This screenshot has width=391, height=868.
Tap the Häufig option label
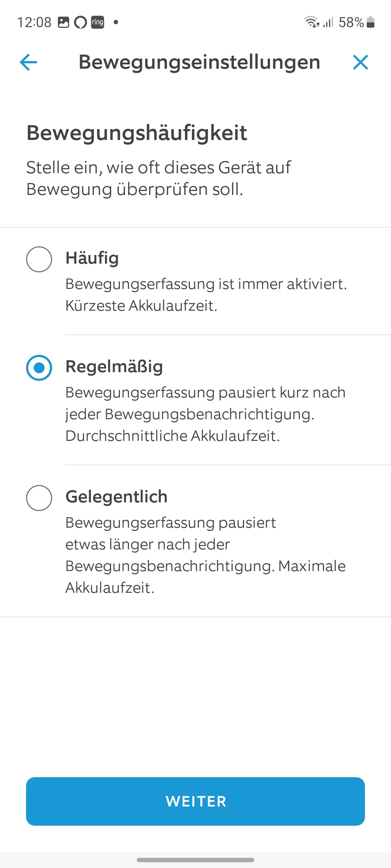tap(92, 258)
